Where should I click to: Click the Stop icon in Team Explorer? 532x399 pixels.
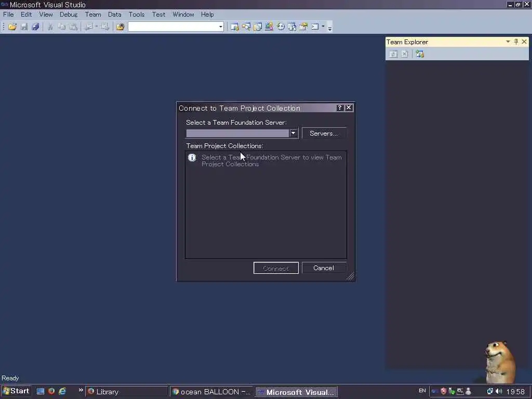(404, 54)
